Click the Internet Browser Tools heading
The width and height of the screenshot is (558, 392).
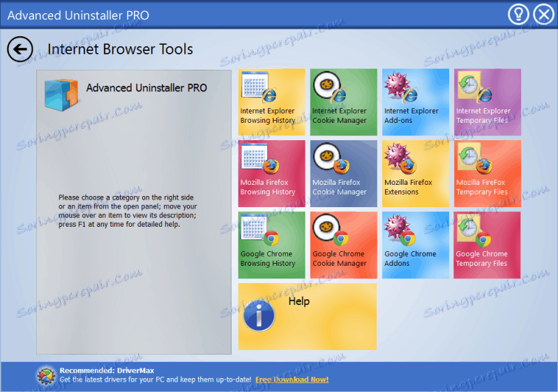pos(120,49)
